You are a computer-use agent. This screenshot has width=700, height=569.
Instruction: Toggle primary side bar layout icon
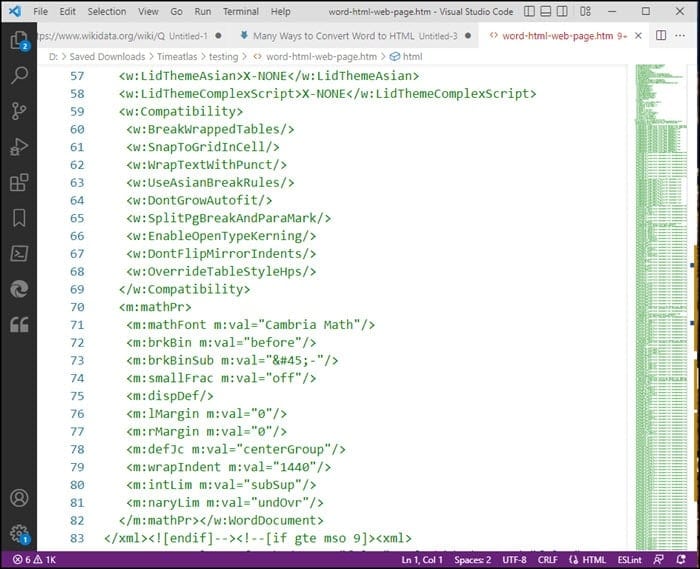[529, 11]
